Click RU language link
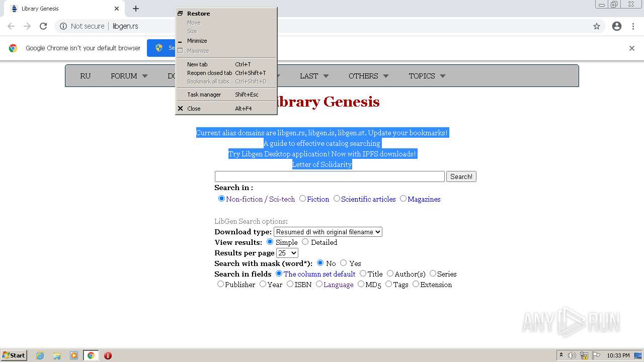The height and width of the screenshot is (362, 644). coord(86,76)
